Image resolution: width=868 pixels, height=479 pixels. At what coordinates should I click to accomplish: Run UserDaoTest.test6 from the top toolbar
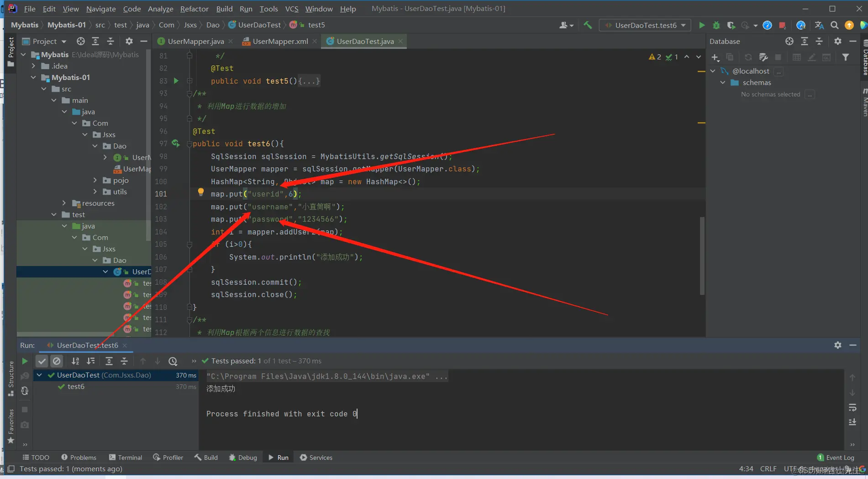tap(702, 25)
